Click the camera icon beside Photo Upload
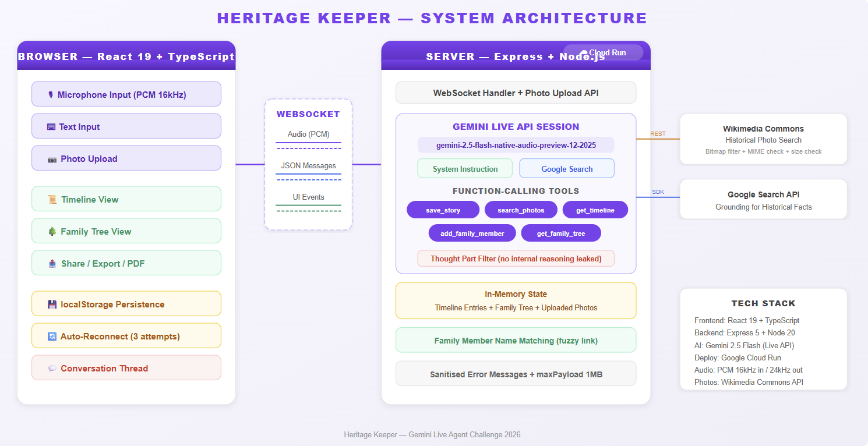This screenshot has width=868, height=446. (x=52, y=159)
